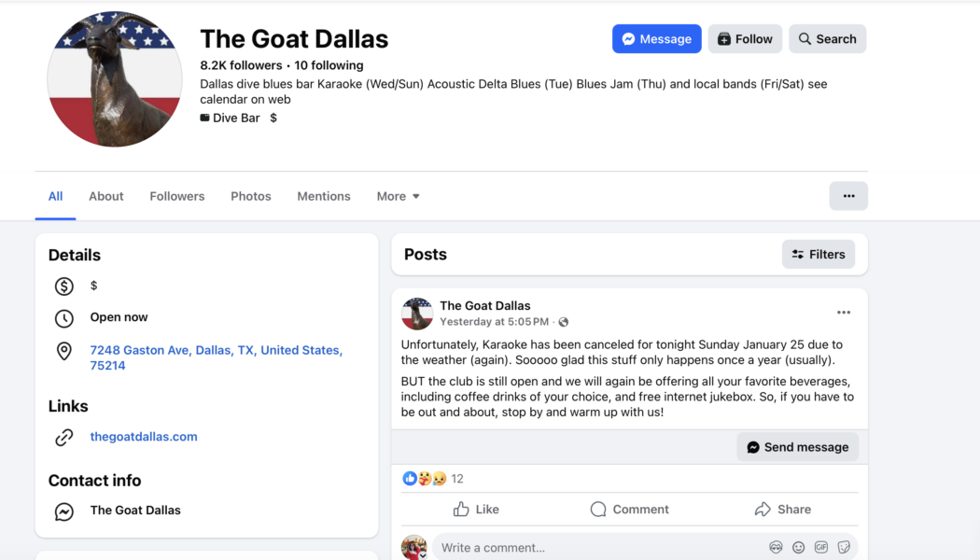Switch to the About tab
980x560 pixels.
(x=106, y=196)
